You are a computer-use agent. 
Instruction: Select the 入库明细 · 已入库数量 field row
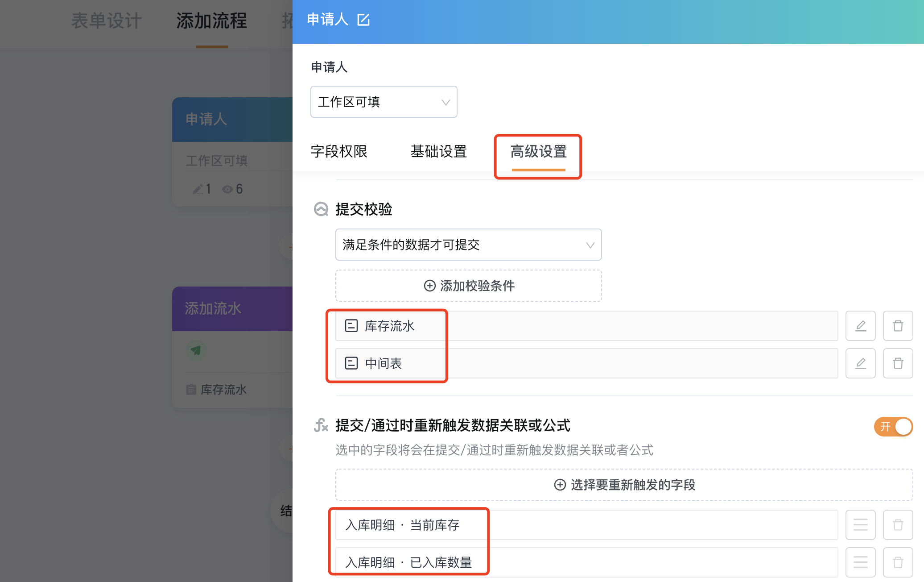pos(586,562)
